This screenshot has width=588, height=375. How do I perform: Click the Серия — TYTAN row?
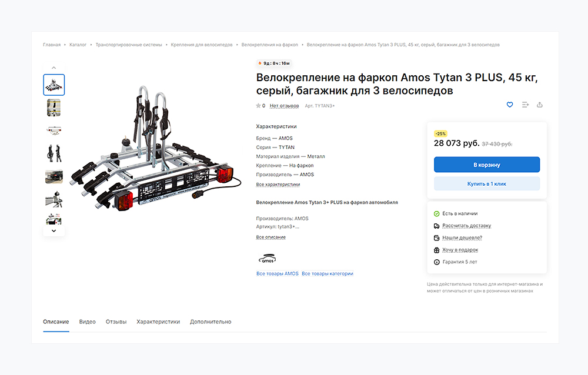point(275,148)
